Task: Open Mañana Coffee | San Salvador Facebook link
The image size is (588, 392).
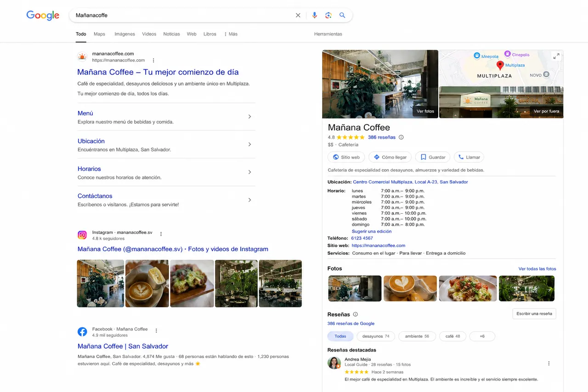Action: 123,347
